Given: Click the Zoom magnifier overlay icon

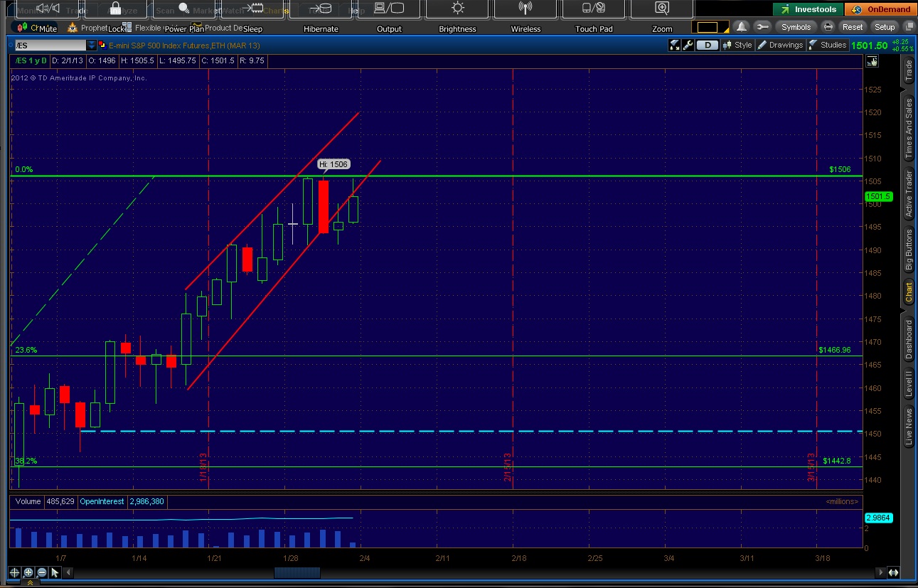Looking at the screenshot, I should click(662, 9).
